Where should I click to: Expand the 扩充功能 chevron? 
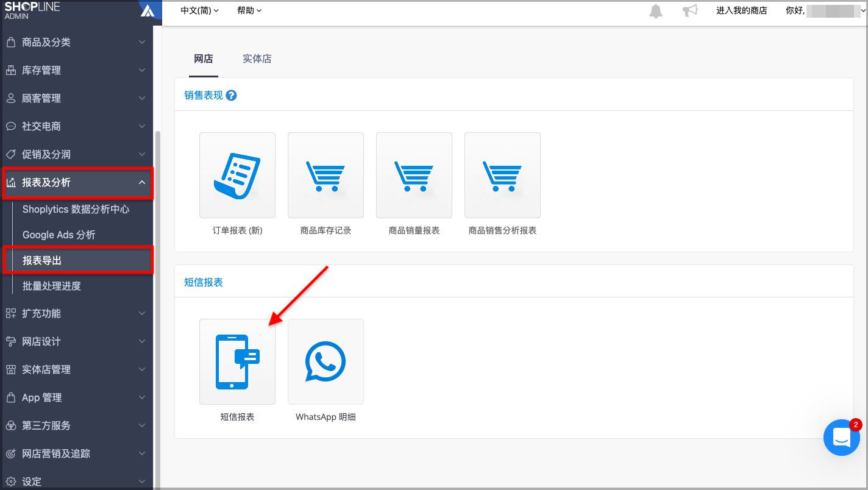click(x=142, y=313)
